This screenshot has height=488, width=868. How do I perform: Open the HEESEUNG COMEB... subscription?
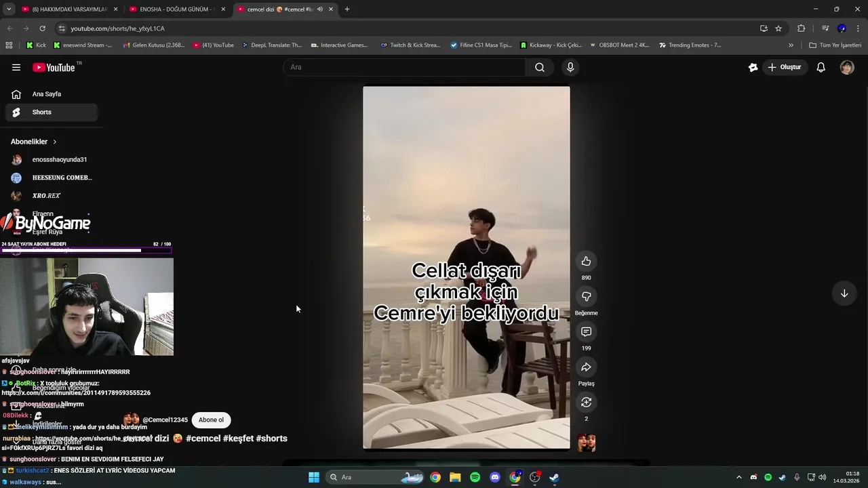(x=52, y=178)
